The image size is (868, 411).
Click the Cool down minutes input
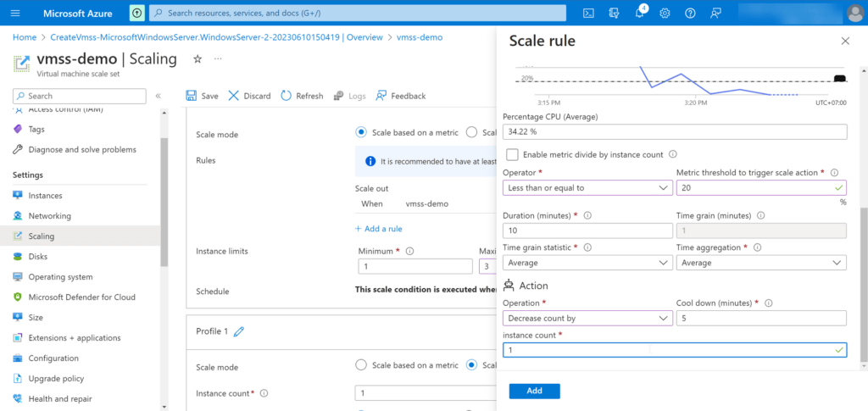coord(761,319)
